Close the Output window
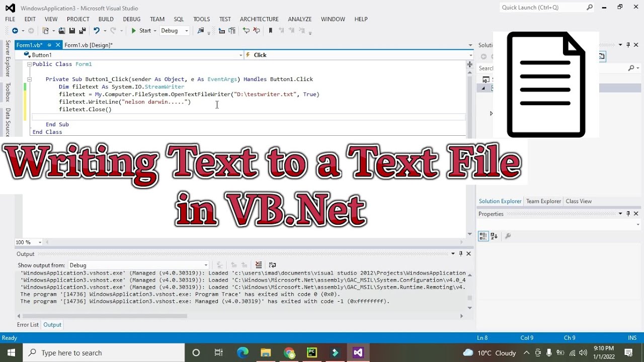This screenshot has height=362, width=644. (468, 253)
